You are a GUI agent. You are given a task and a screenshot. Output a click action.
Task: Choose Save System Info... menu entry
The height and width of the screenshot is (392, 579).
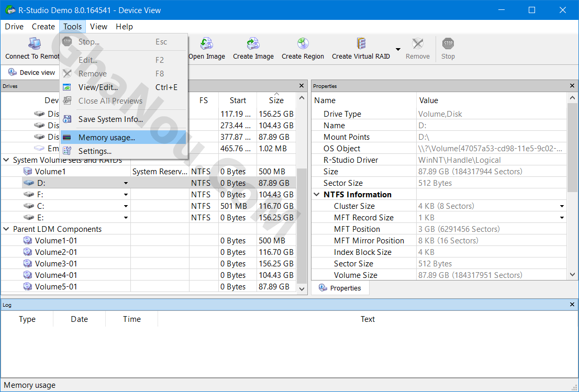(124, 119)
